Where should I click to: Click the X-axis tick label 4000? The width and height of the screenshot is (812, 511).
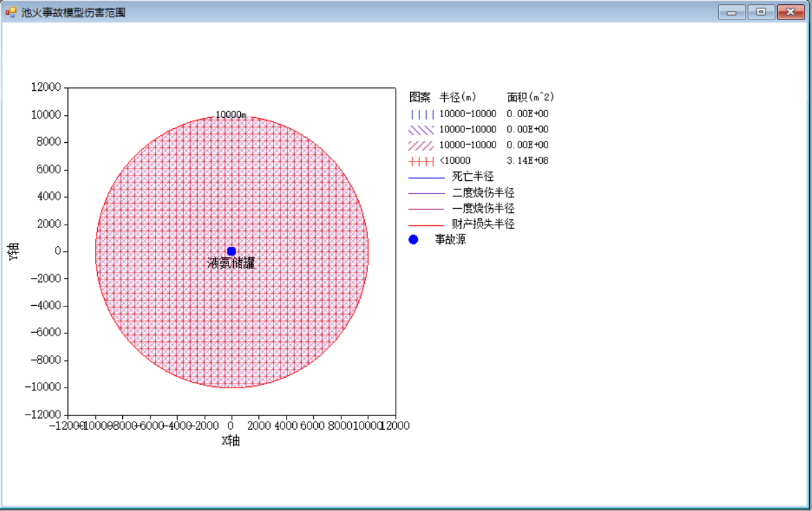click(x=286, y=426)
